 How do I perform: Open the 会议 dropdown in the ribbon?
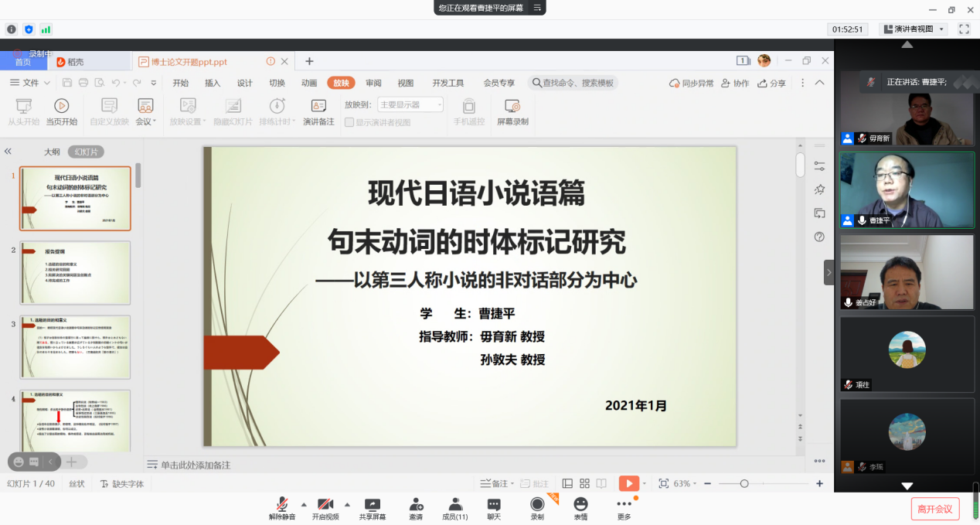click(145, 121)
